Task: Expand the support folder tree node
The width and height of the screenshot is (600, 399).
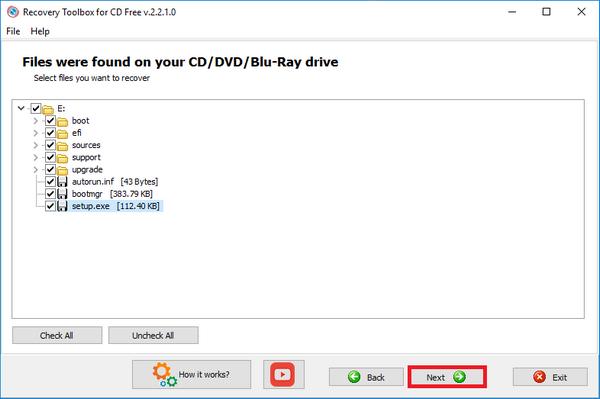Action: pyautogui.click(x=36, y=157)
